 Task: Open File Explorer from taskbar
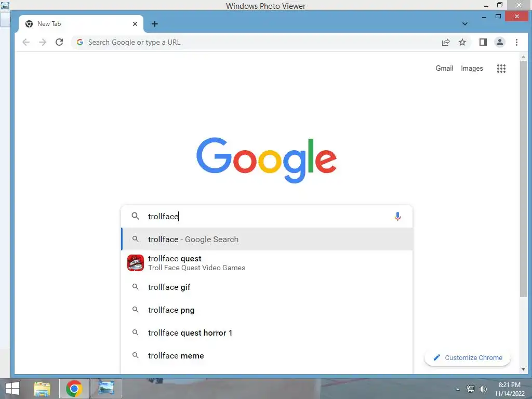point(42,389)
